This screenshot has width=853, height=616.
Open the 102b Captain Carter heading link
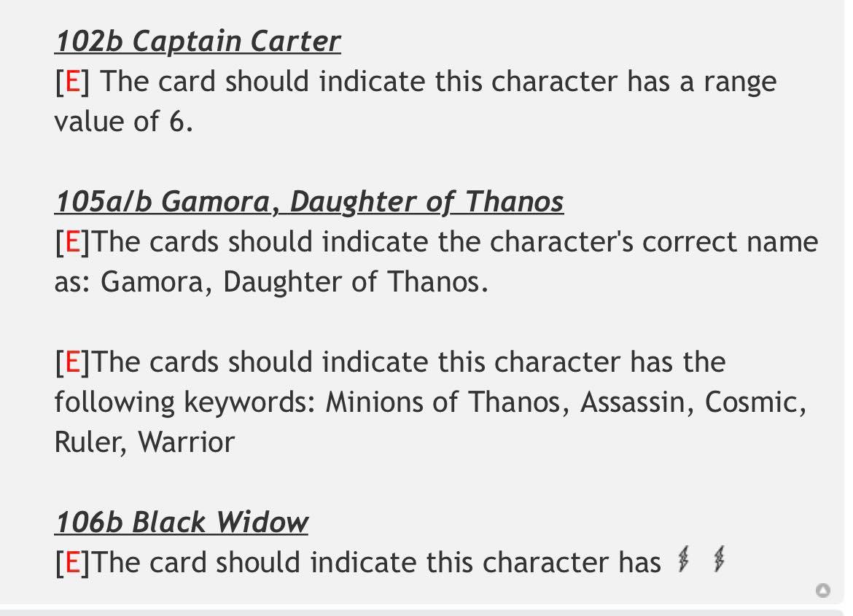click(x=198, y=42)
